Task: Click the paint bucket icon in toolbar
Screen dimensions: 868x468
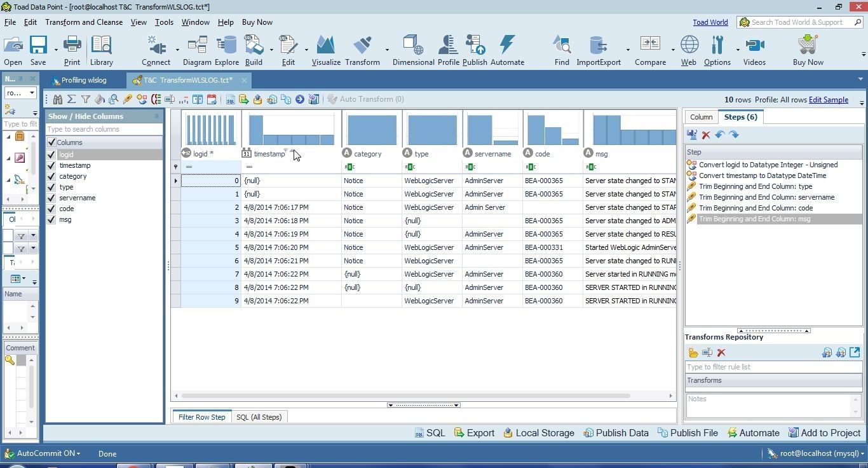Action: [100, 99]
